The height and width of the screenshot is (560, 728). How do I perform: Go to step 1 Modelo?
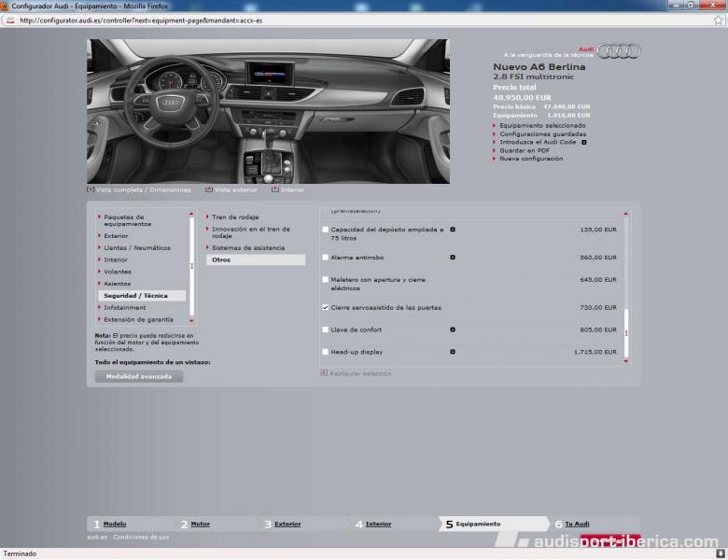pyautogui.click(x=115, y=524)
